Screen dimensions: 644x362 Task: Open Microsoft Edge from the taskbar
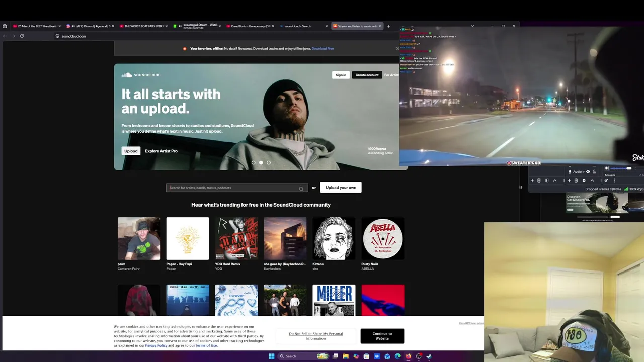click(398, 356)
